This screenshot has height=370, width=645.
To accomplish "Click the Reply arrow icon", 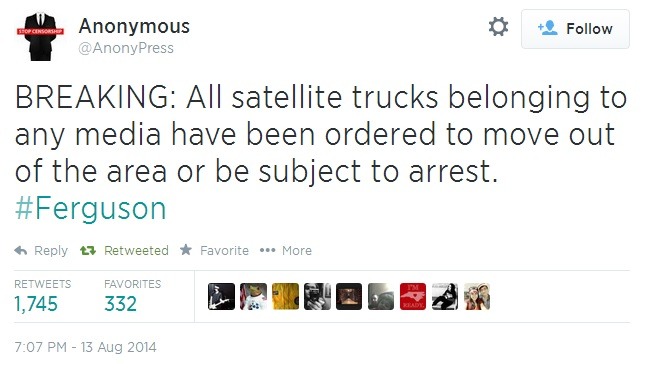I will (21, 250).
